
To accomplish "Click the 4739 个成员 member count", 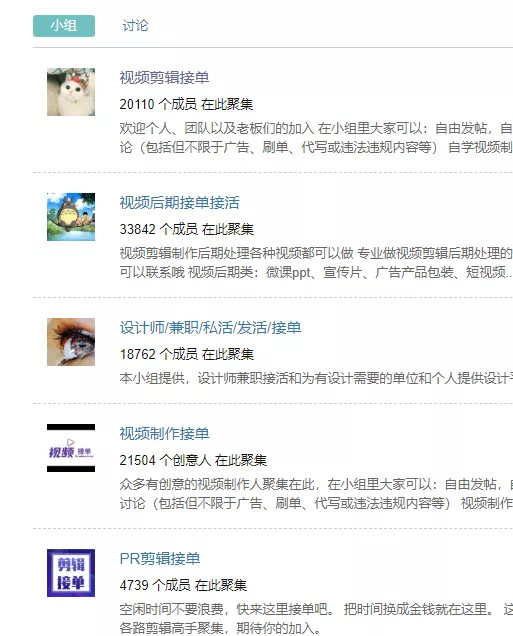I will pos(155,585).
